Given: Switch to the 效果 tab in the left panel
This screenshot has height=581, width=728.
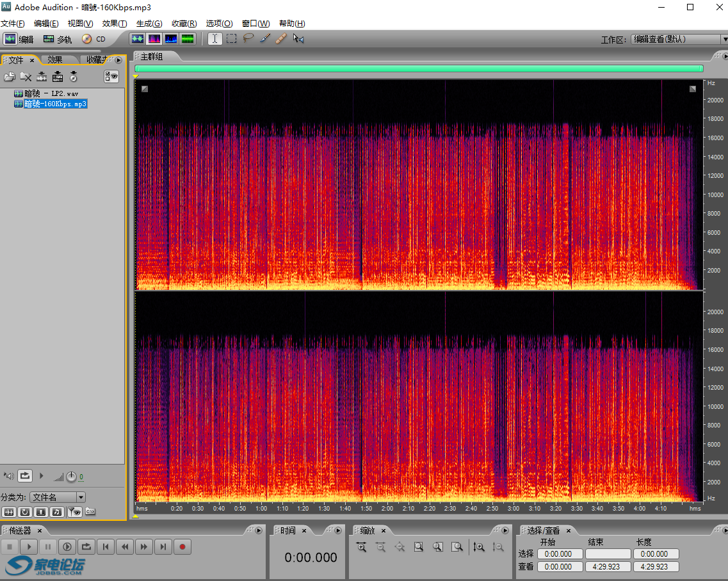Looking at the screenshot, I should tap(55, 60).
